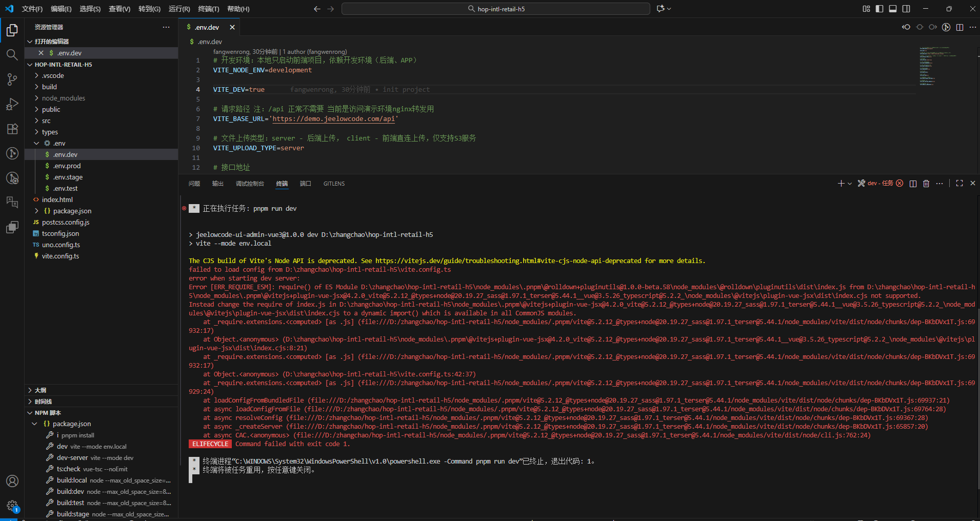Split the terminal panel
Screen dimensions: 980x521
pos(913,184)
